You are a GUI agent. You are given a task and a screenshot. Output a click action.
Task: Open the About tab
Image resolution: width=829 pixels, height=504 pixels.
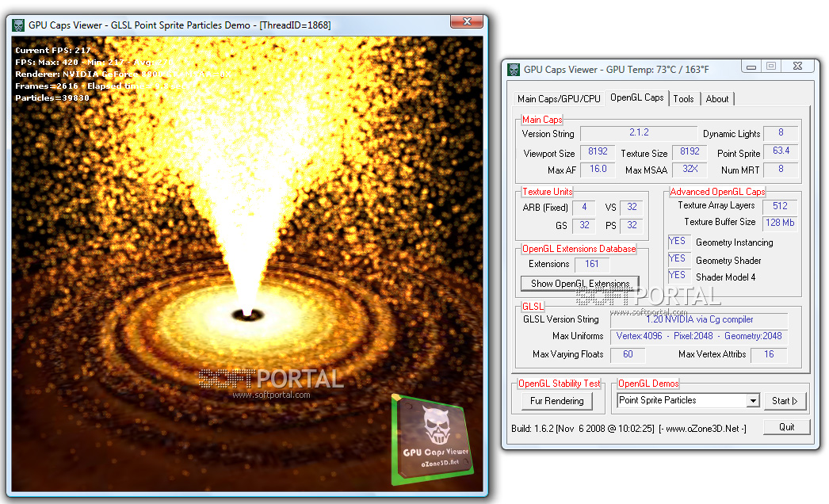tap(717, 99)
